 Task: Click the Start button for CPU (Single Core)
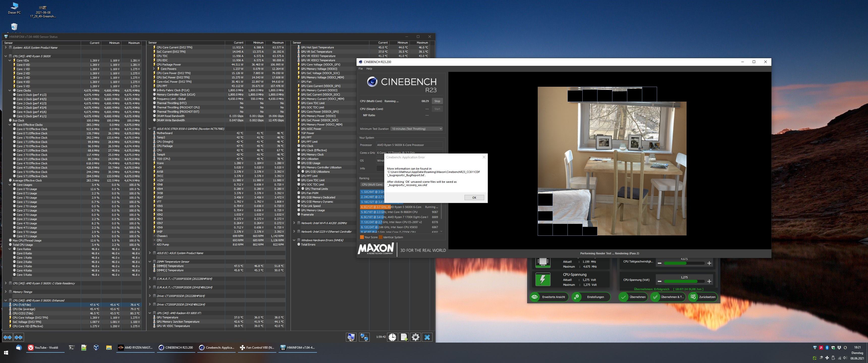[437, 109]
